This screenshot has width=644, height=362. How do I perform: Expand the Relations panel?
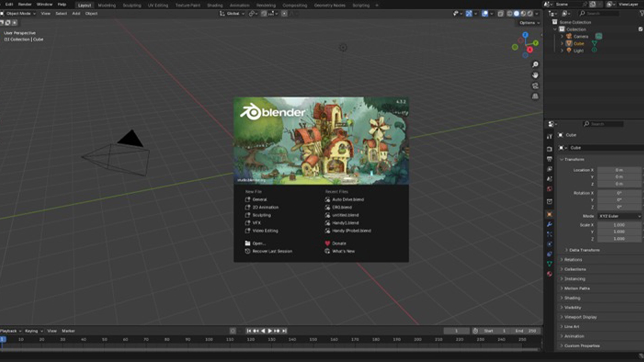573,260
